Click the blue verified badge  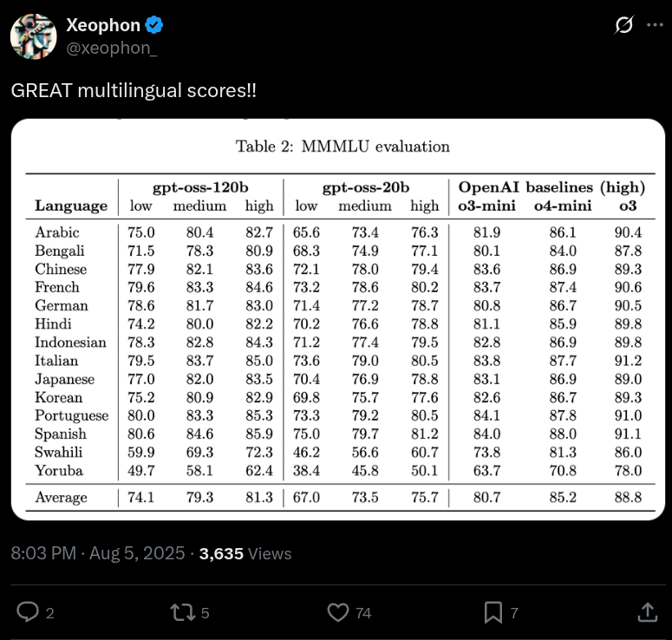tap(155, 26)
